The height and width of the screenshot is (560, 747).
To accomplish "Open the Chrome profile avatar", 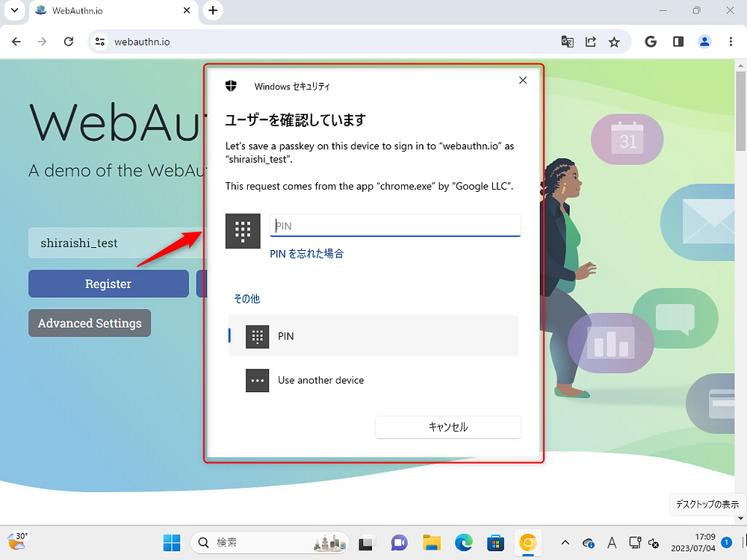I will click(704, 42).
